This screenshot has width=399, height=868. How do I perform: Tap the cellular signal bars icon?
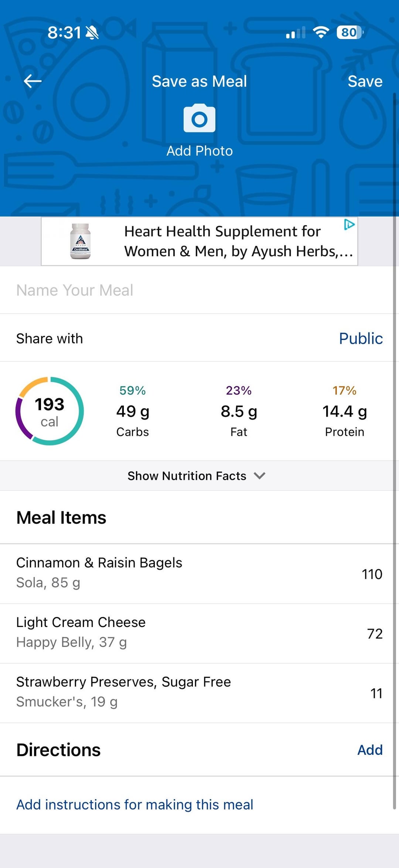coord(296,33)
